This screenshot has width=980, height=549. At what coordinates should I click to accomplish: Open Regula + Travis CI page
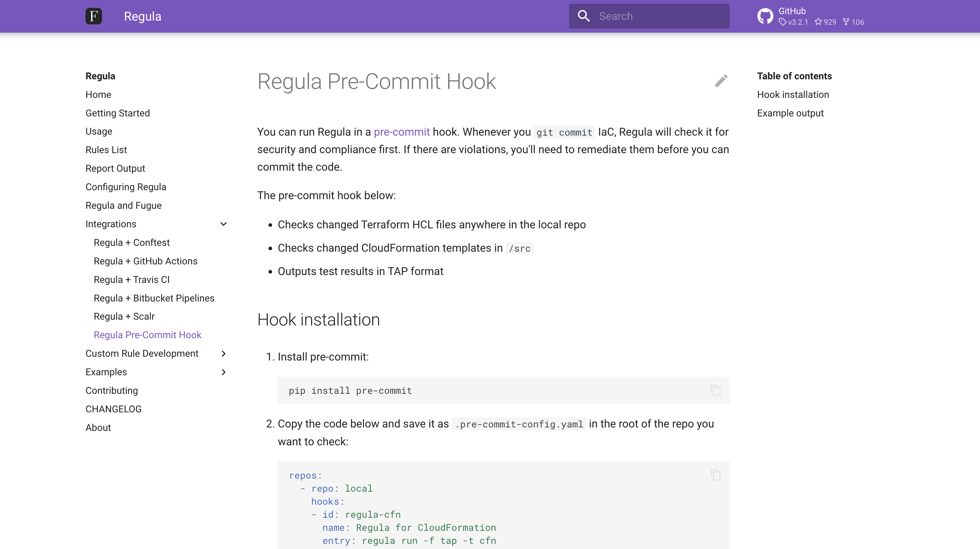[132, 279]
